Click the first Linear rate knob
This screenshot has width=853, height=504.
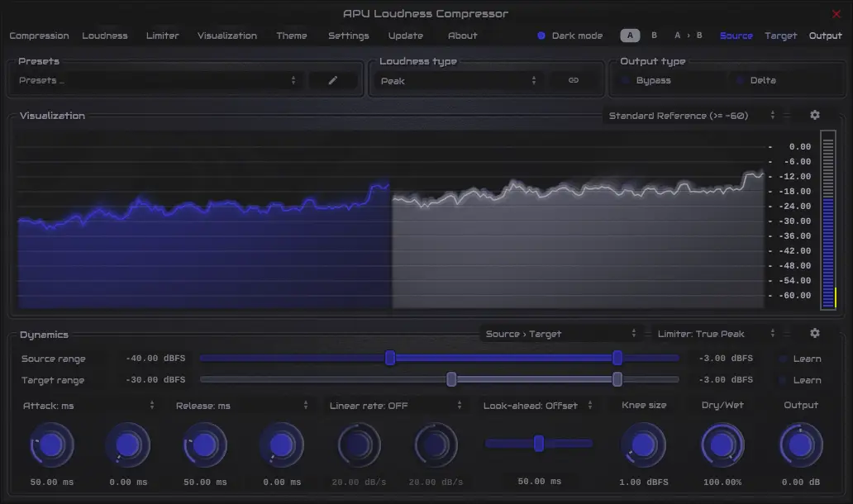click(x=359, y=445)
